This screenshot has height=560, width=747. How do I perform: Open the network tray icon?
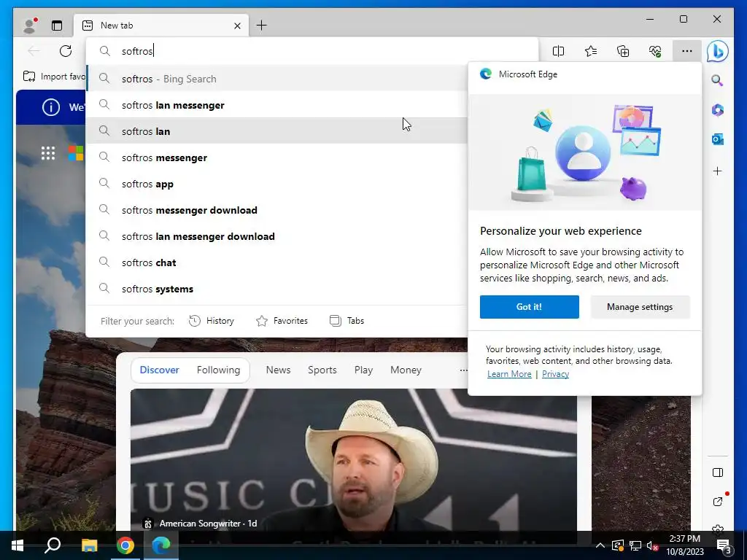(635, 545)
